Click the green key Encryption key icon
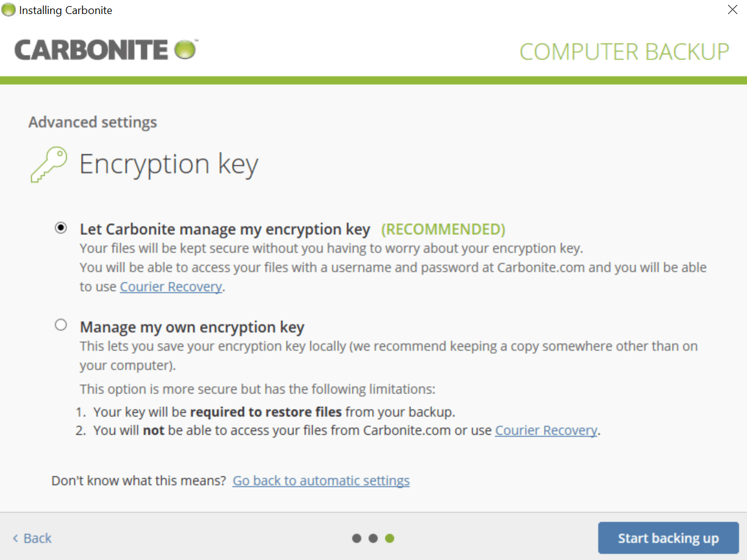 [x=49, y=163]
